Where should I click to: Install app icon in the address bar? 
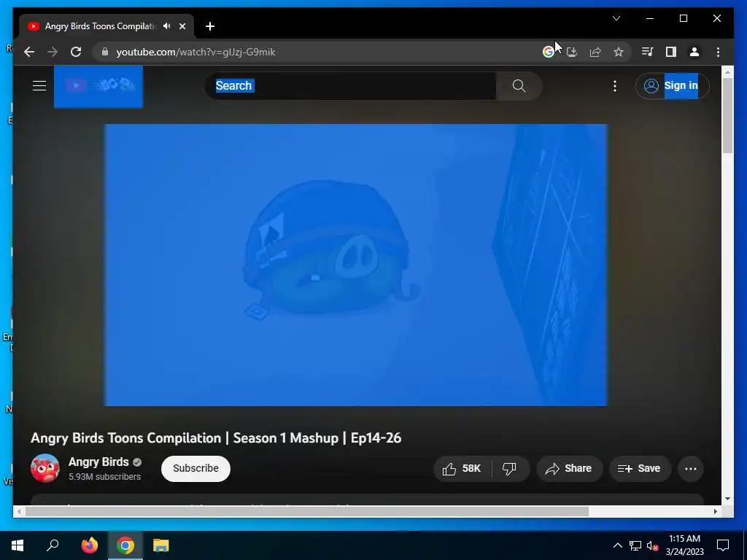tap(572, 52)
